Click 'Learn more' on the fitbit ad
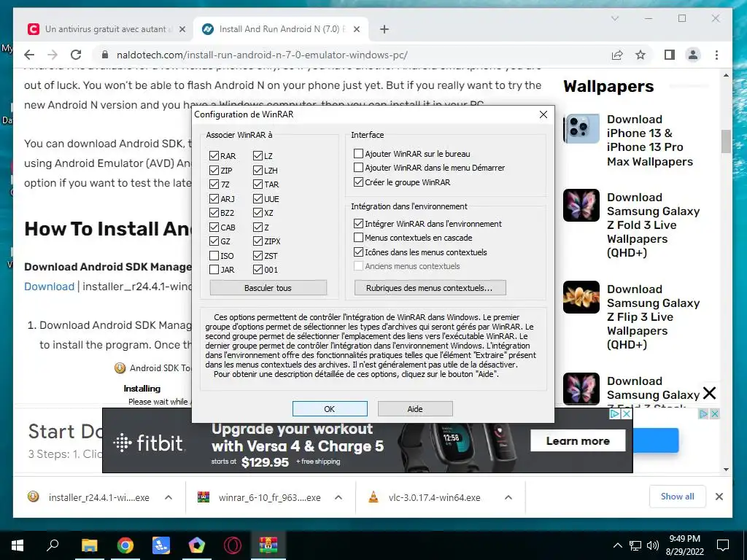Image resolution: width=747 pixels, height=560 pixels. point(578,441)
